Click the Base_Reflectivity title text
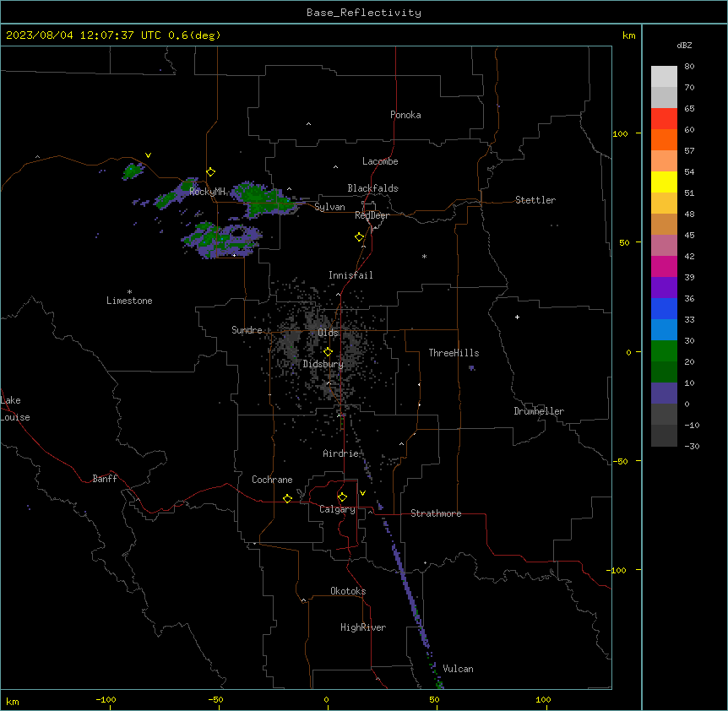Image resolution: width=728 pixels, height=711 pixels. click(364, 13)
